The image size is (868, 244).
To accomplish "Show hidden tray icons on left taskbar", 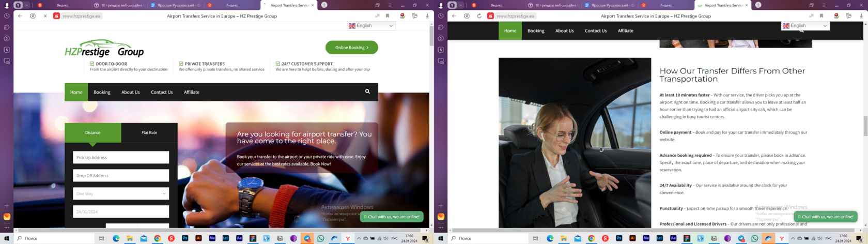I will pyautogui.click(x=359, y=238).
